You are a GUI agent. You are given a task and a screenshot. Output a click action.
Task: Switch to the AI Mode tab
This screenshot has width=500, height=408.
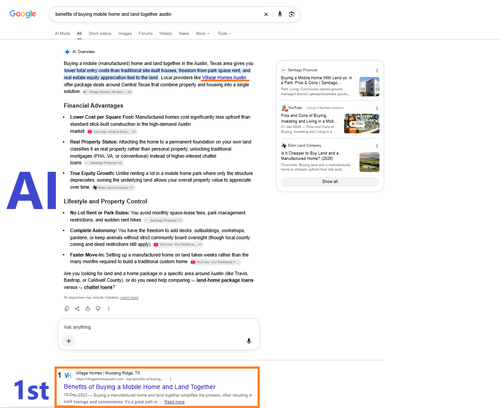pyautogui.click(x=62, y=33)
